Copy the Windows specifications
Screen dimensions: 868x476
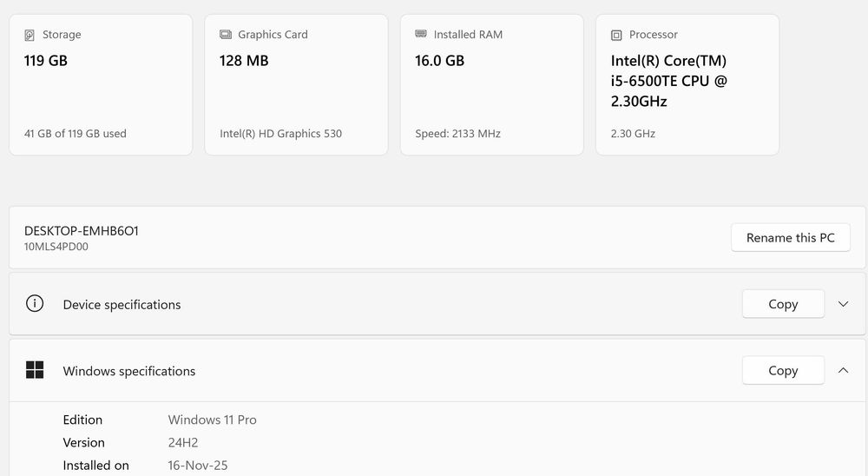783,371
